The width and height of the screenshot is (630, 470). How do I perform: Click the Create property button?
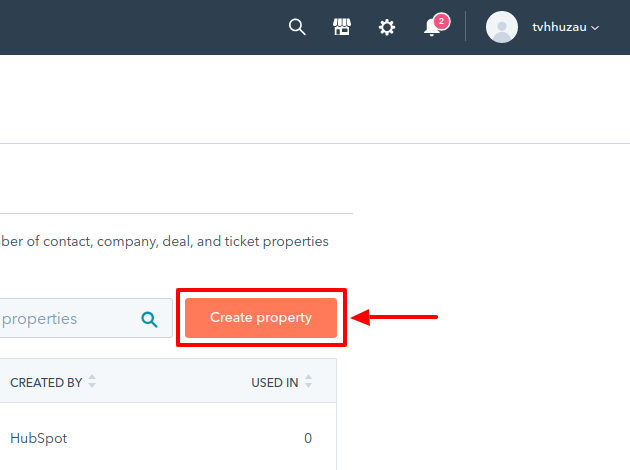click(x=261, y=318)
